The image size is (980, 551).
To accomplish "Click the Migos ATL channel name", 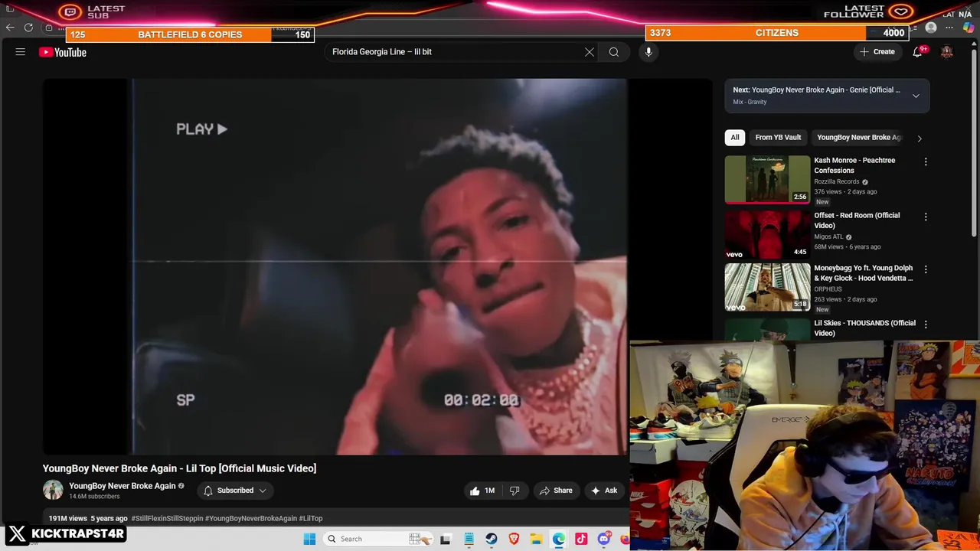I will click(828, 236).
